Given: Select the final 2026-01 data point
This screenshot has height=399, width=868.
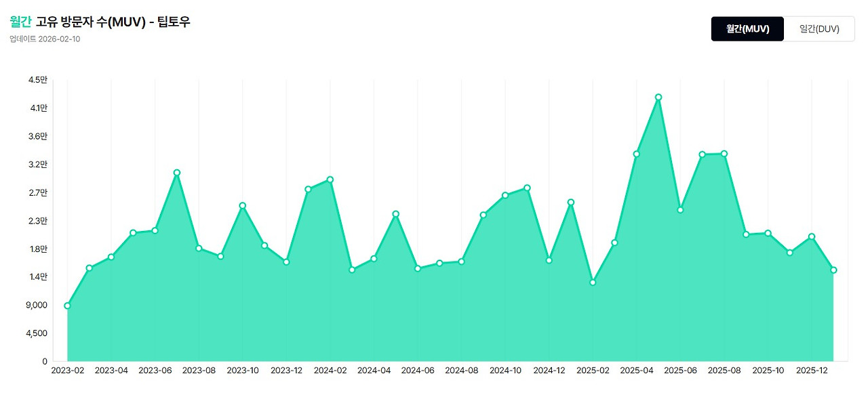Looking at the screenshot, I should pyautogui.click(x=833, y=270).
